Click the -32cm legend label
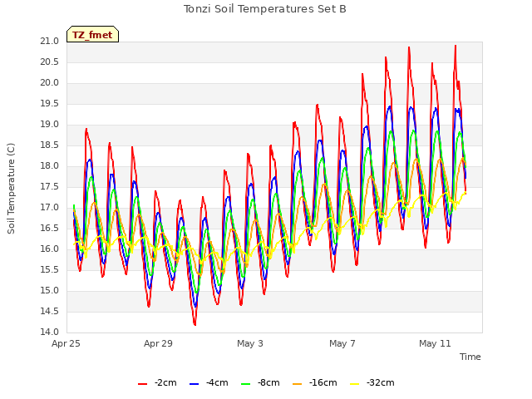The image size is (532, 399). (x=381, y=382)
